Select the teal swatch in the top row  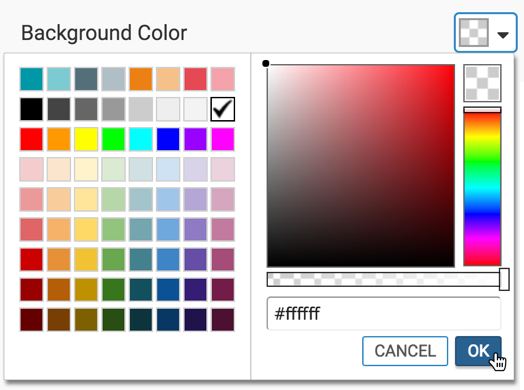31,79
